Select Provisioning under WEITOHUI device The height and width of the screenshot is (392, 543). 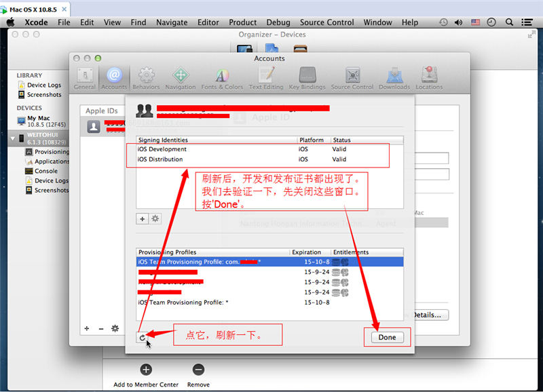tap(47, 152)
